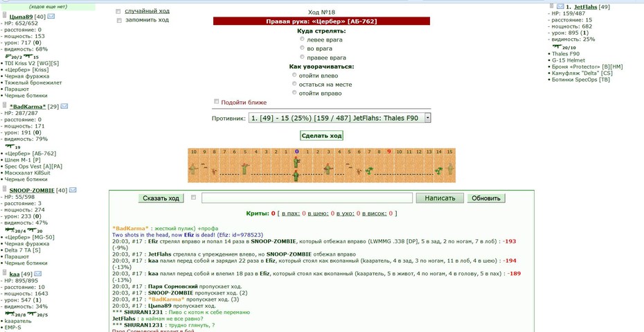Screen dimensions: 644x332
Task: Open запомнить ход link
Action: (x=147, y=19)
